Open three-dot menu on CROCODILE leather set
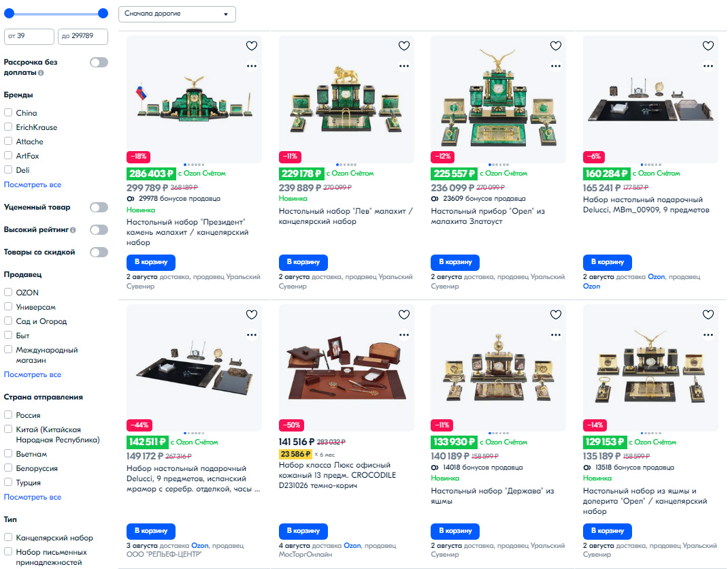Screen dimensions: 728x569 (404, 335)
